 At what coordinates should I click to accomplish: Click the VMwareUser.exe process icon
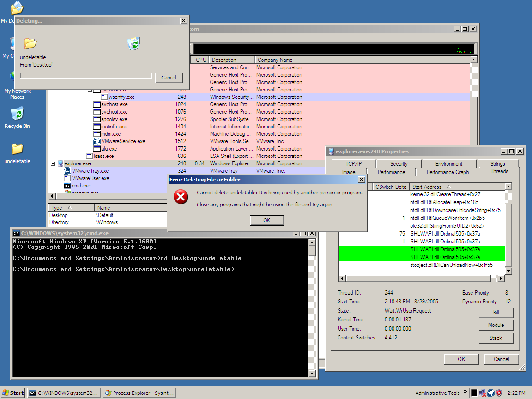67,178
